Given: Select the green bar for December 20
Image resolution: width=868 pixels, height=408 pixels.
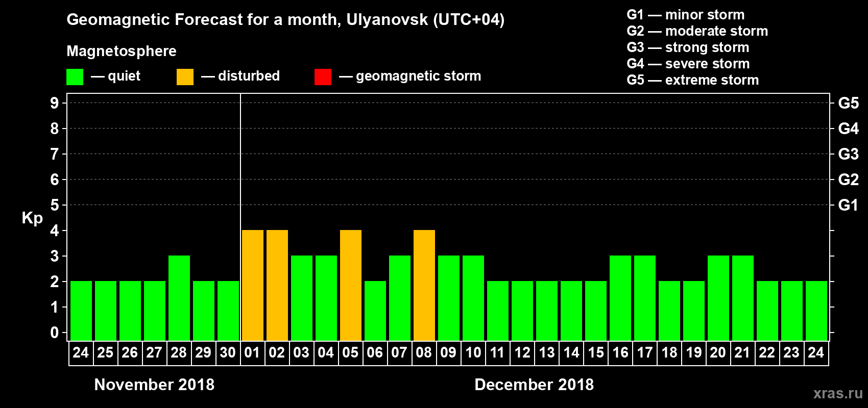Looking at the screenshot, I should 718,298.
